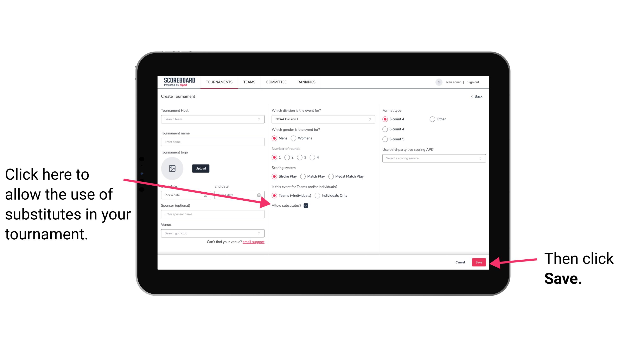Open the Select a scoring service dropdown
Viewport: 644px width, 346px height.
[432, 158]
